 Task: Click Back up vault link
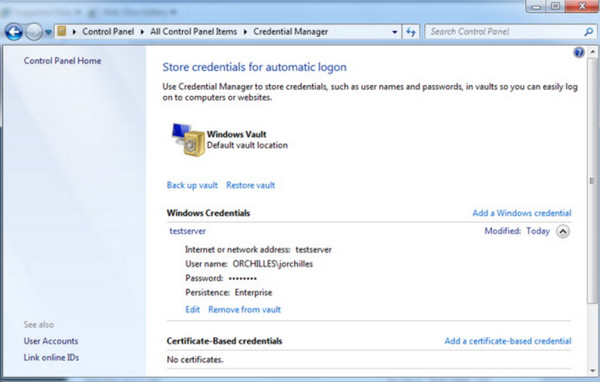192,185
